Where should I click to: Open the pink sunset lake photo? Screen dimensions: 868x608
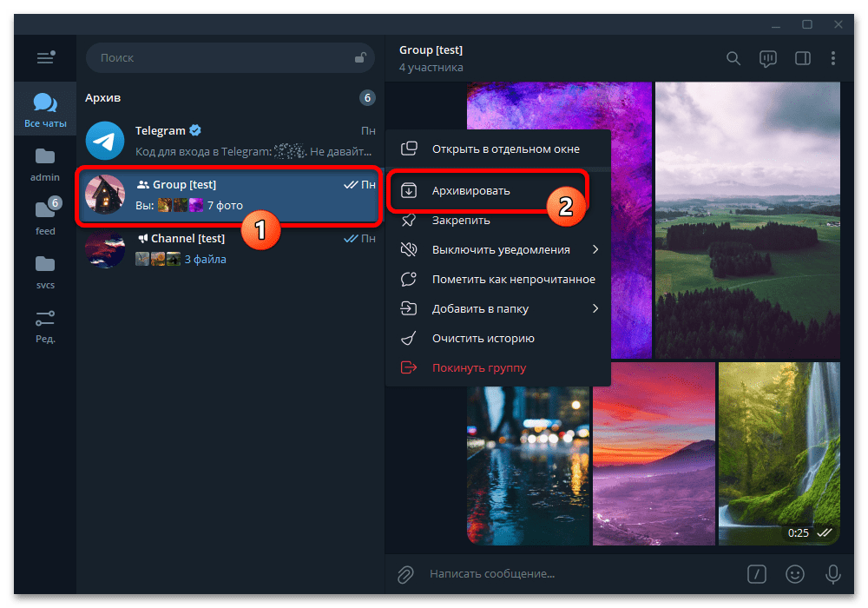[x=654, y=453]
